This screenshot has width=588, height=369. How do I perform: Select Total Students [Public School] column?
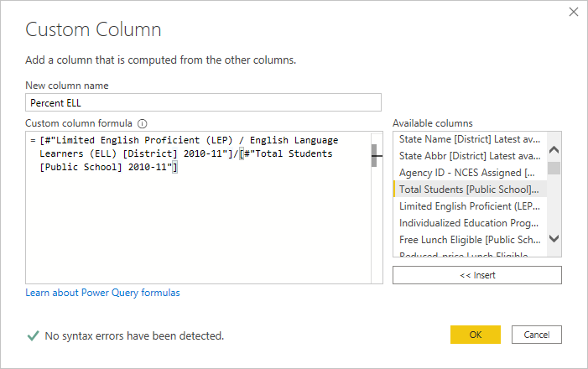click(469, 190)
